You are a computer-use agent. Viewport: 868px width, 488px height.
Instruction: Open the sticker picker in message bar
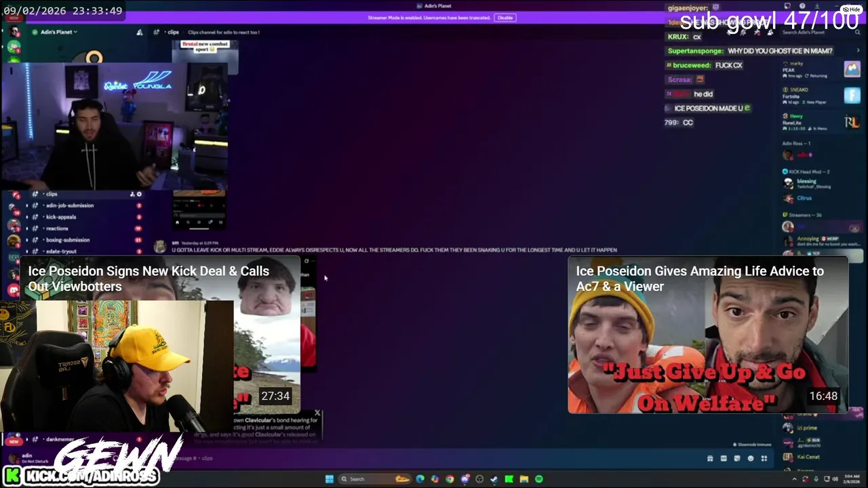[x=737, y=458]
